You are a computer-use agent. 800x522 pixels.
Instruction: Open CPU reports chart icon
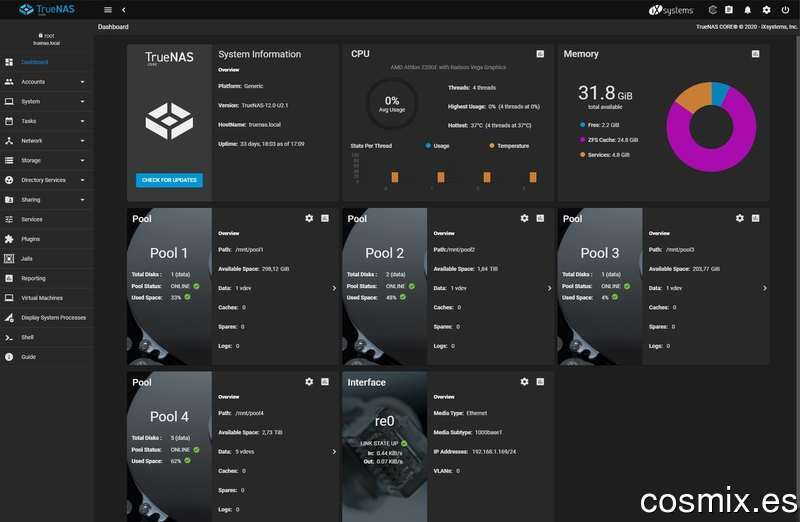540,54
